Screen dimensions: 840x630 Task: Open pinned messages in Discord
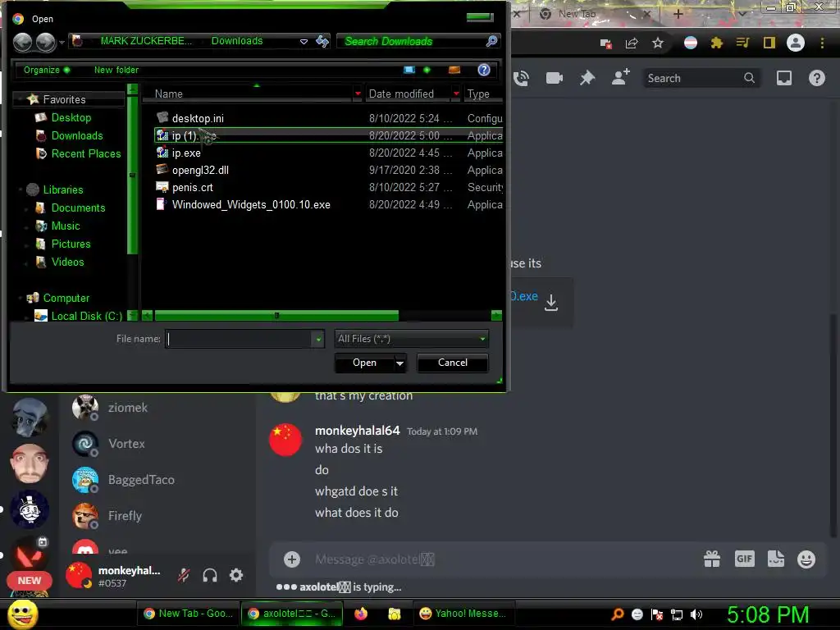(x=587, y=78)
